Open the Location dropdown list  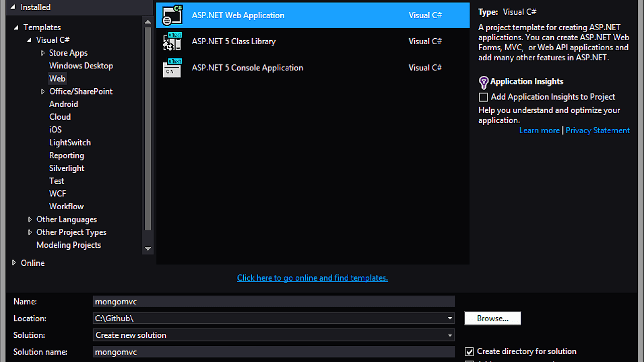pos(450,318)
